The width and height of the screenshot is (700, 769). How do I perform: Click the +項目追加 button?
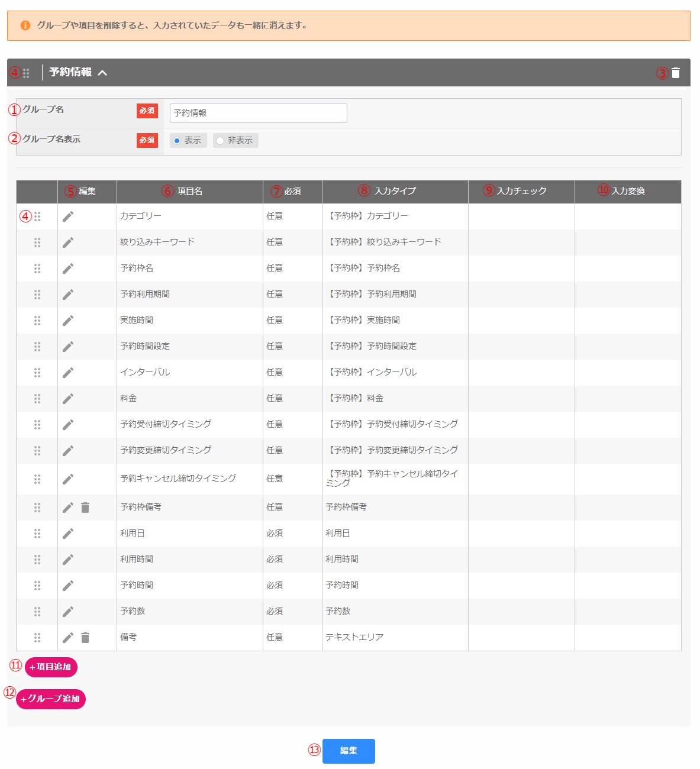point(51,667)
